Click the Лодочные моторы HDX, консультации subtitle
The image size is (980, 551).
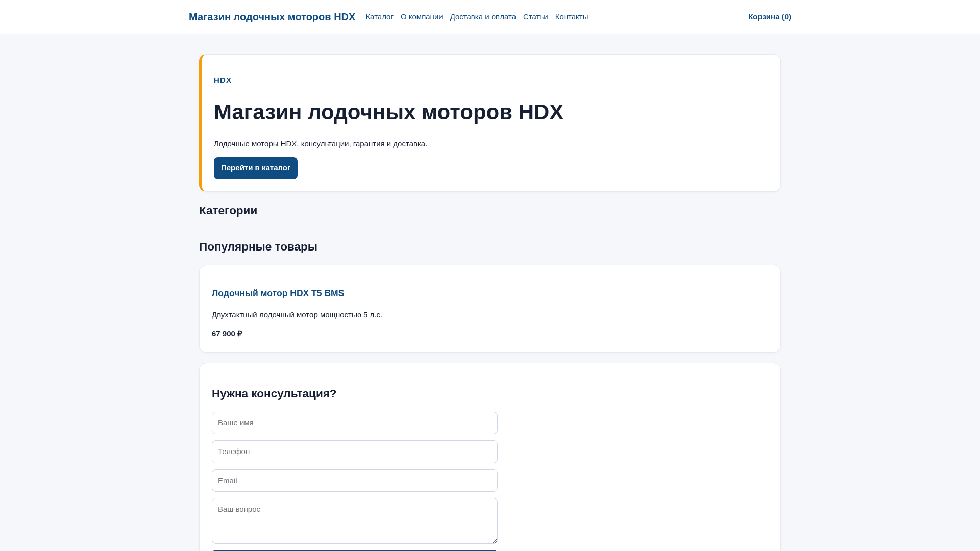click(x=321, y=144)
